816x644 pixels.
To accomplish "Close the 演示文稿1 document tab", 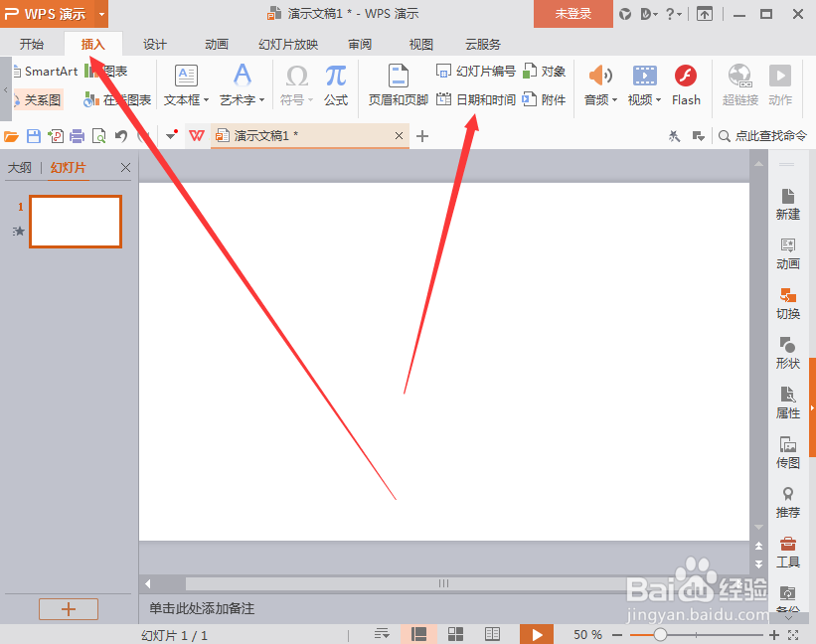I will (400, 136).
